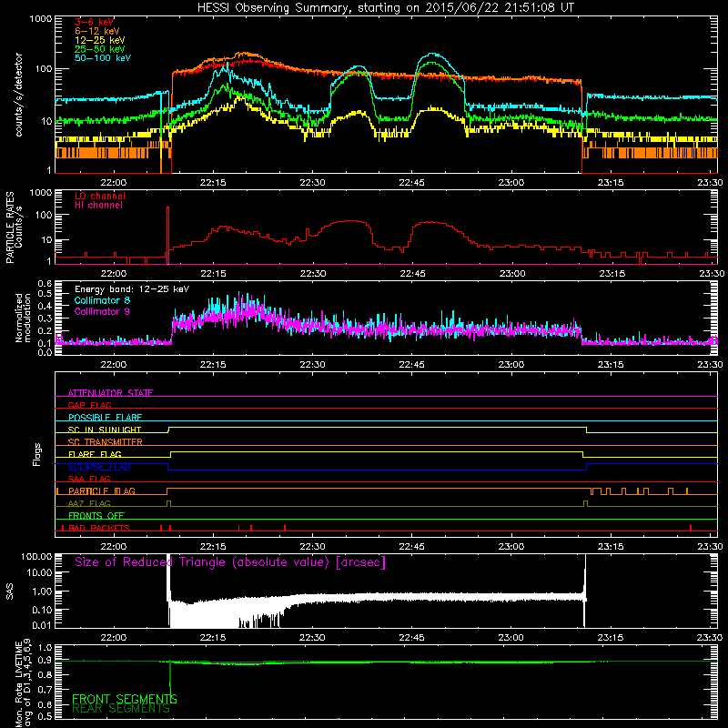The width and height of the screenshot is (728, 728).
Task: Select the 'REAR SEGMENTS' legend entry
Action: point(121,709)
